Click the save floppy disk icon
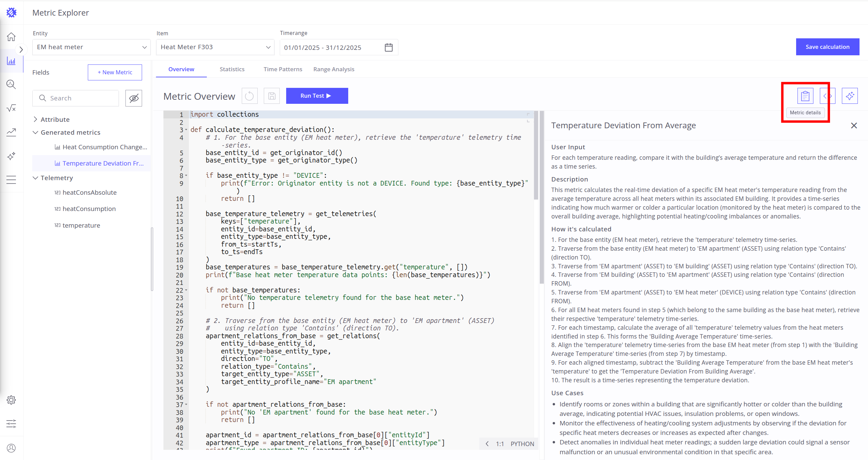The width and height of the screenshot is (868, 460). point(272,96)
